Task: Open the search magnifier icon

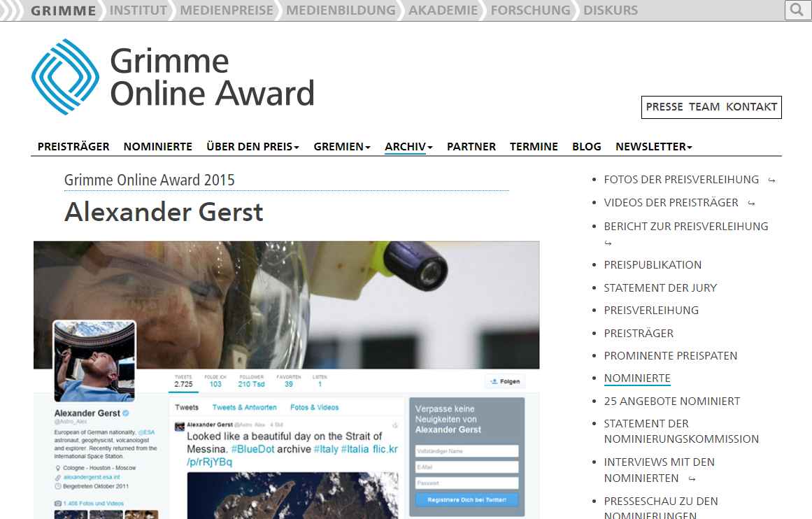Action: coord(797,10)
